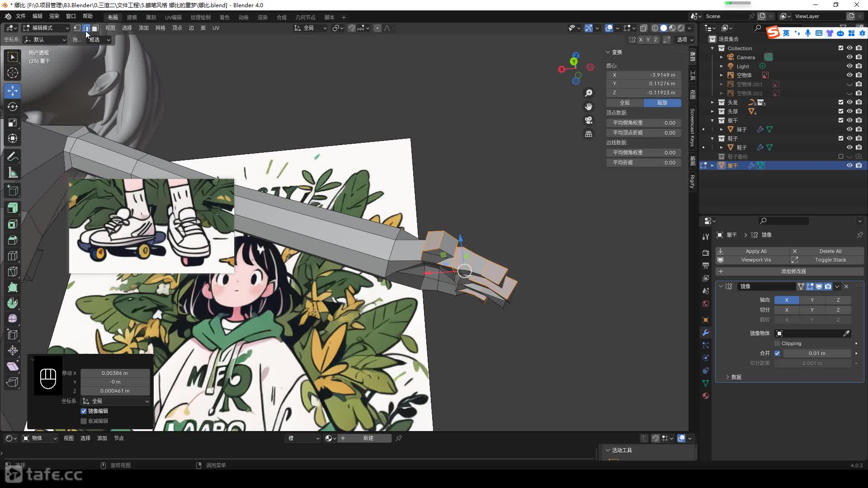Toggle Light visibility eye in outliner
Viewport: 868px width, 488px height.
(849, 66)
